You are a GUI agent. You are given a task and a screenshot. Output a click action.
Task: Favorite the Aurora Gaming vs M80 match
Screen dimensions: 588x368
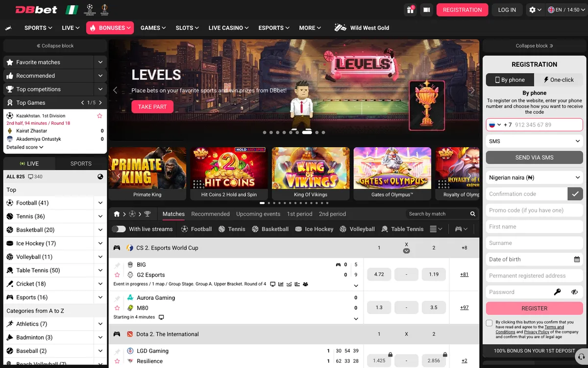tap(117, 308)
